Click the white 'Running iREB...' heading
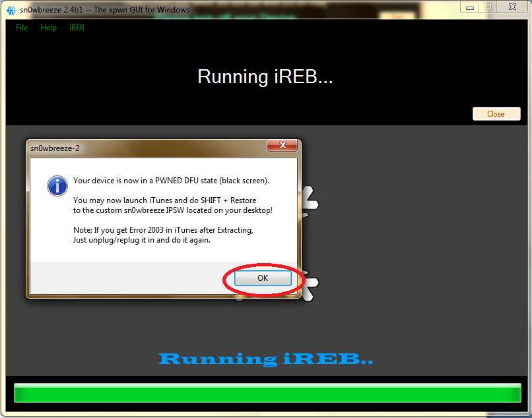532x418 pixels. pyautogui.click(x=265, y=76)
